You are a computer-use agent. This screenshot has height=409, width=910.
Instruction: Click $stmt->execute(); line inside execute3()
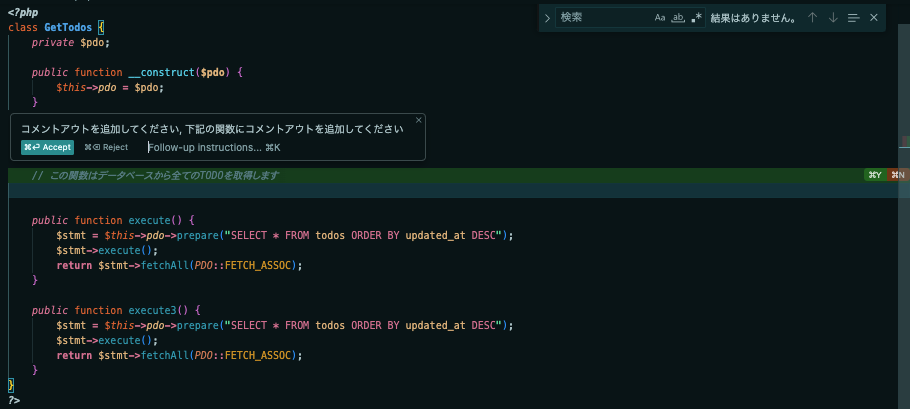click(107, 341)
